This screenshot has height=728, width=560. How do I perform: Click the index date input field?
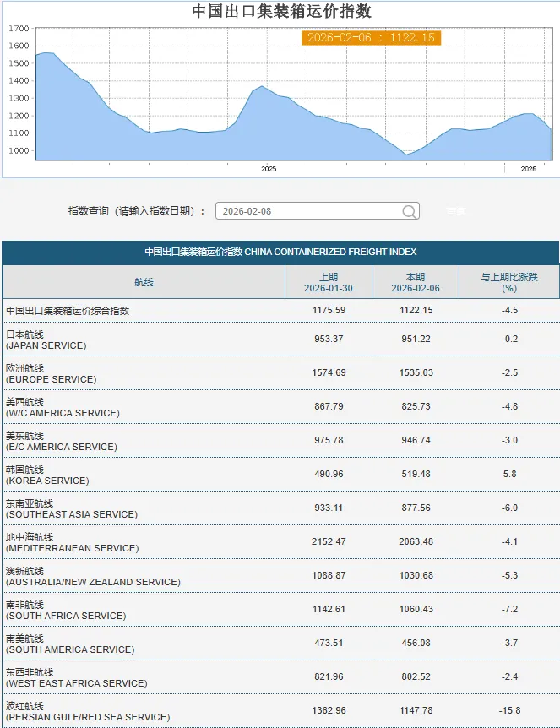pos(317,211)
